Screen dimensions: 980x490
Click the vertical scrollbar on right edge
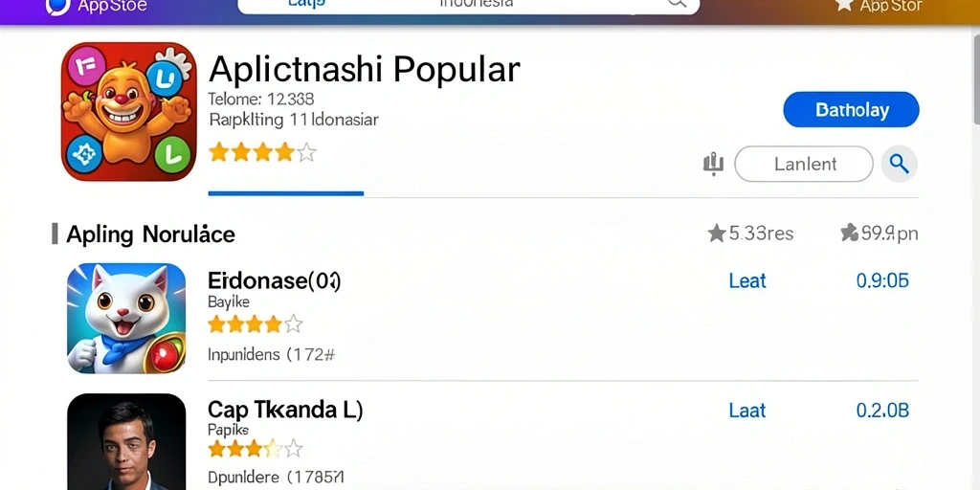point(975,74)
